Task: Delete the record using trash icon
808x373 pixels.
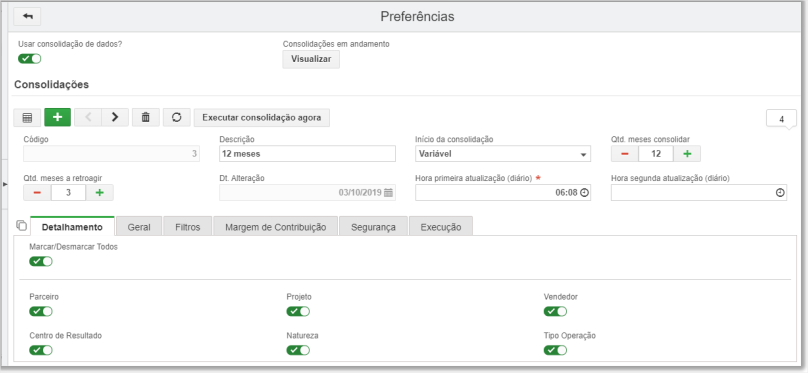Action: [146, 117]
